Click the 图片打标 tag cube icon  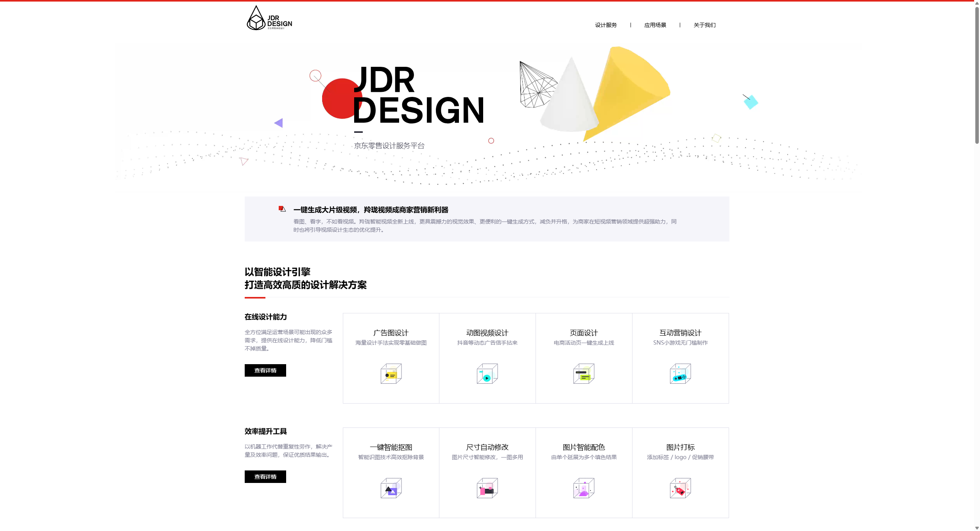[x=680, y=488]
